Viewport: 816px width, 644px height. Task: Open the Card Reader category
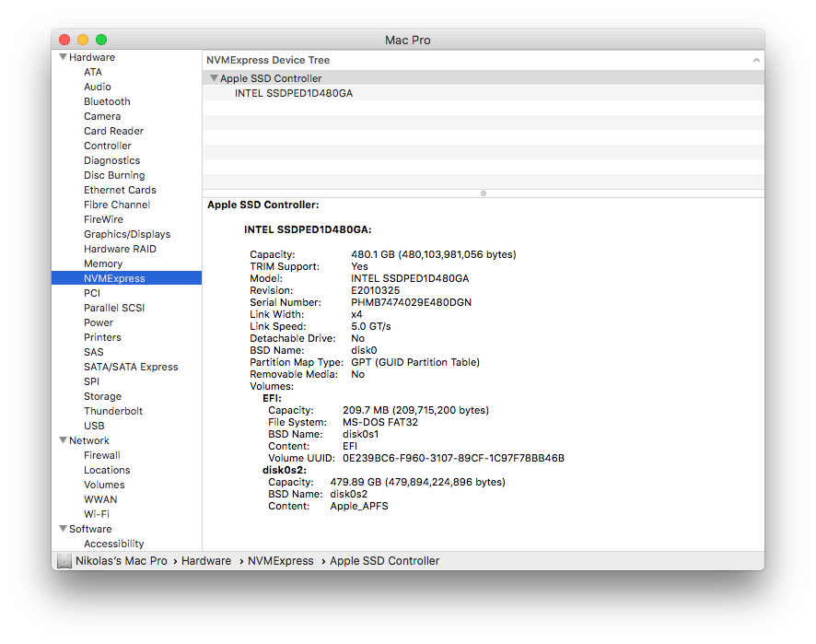(113, 131)
